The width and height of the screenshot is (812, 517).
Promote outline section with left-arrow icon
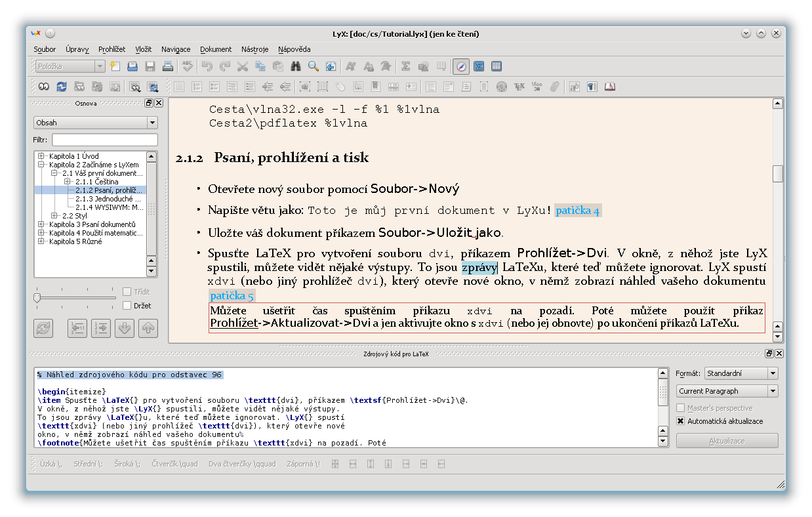pyautogui.click(x=77, y=328)
